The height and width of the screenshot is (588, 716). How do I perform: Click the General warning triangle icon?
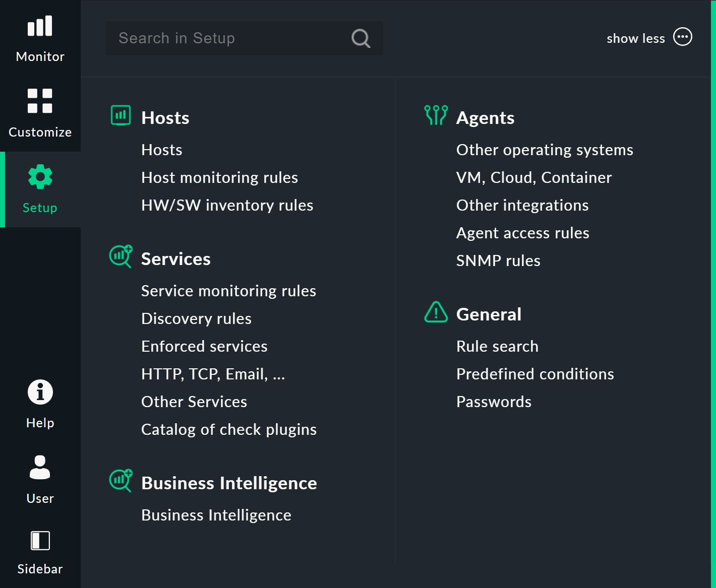click(436, 312)
